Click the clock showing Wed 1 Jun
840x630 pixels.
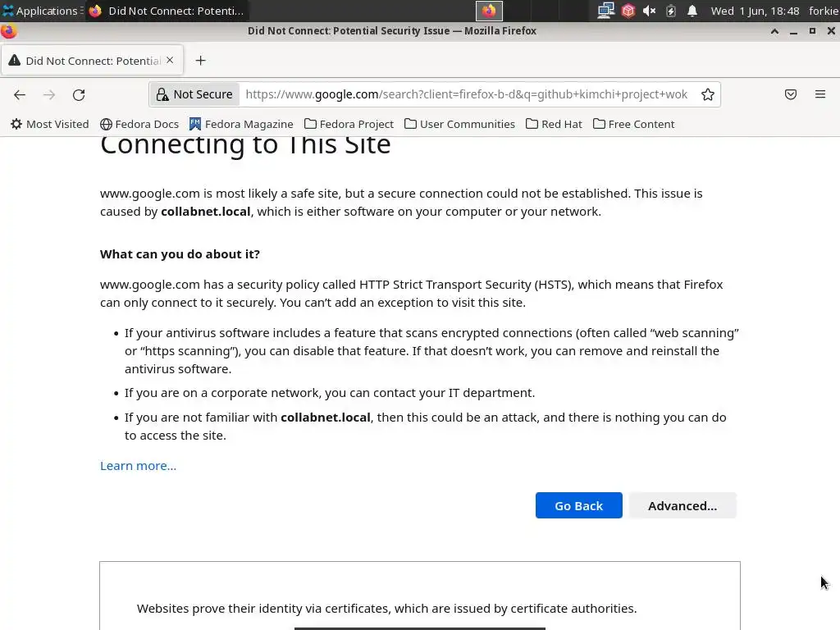pyautogui.click(x=755, y=11)
